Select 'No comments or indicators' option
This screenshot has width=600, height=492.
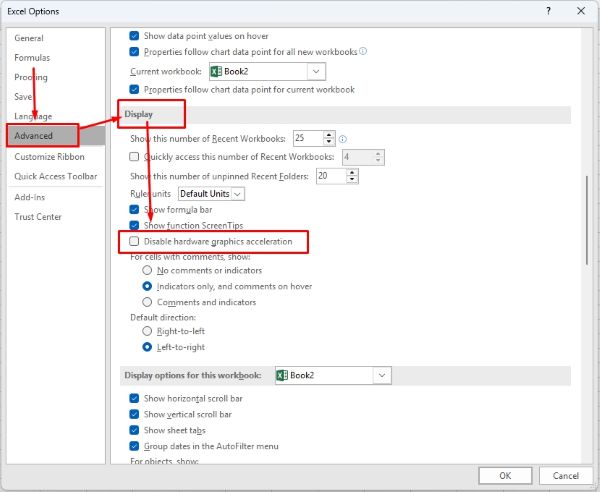pos(147,270)
